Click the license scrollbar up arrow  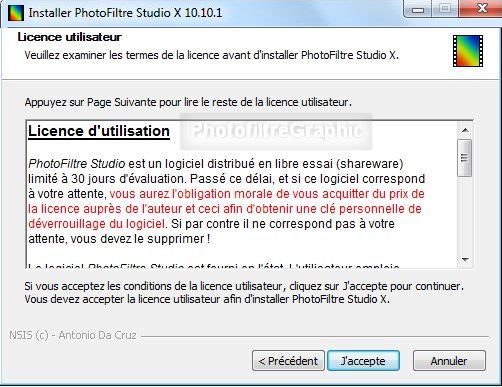click(x=465, y=130)
